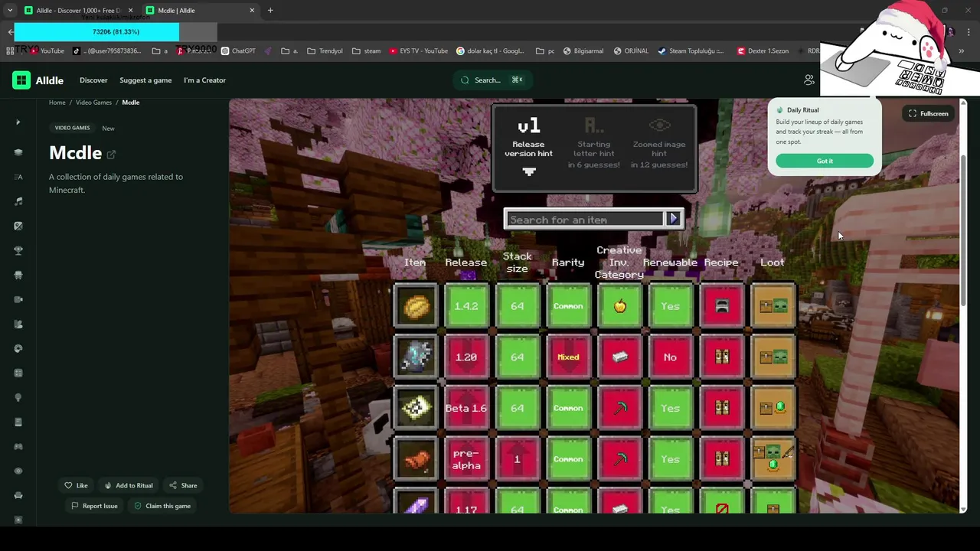Click the pre-alpha release cell

coord(466,459)
